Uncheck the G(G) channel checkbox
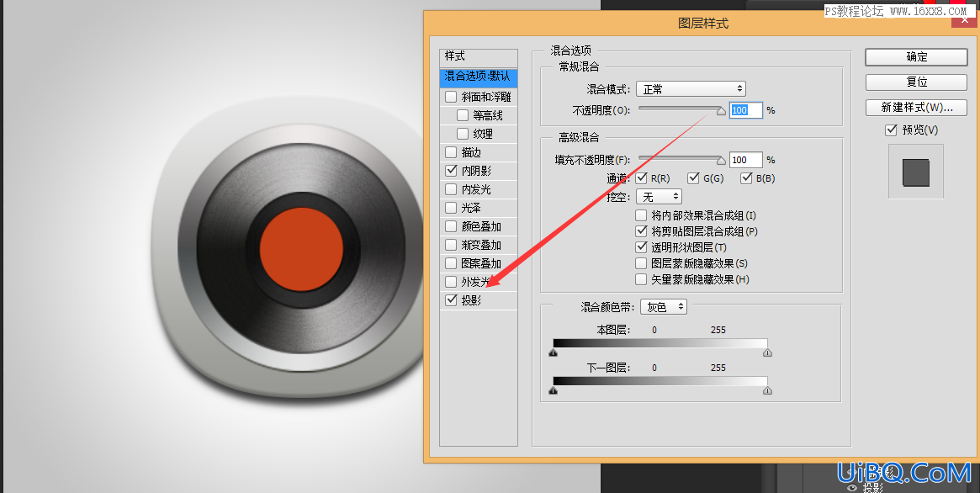Screen dimensions: 980x493 point(693,178)
